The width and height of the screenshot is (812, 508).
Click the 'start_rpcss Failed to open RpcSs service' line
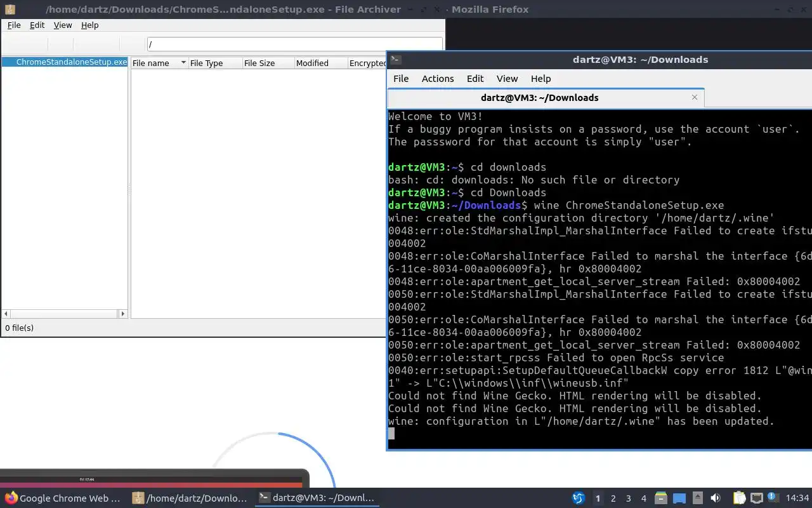556,358
